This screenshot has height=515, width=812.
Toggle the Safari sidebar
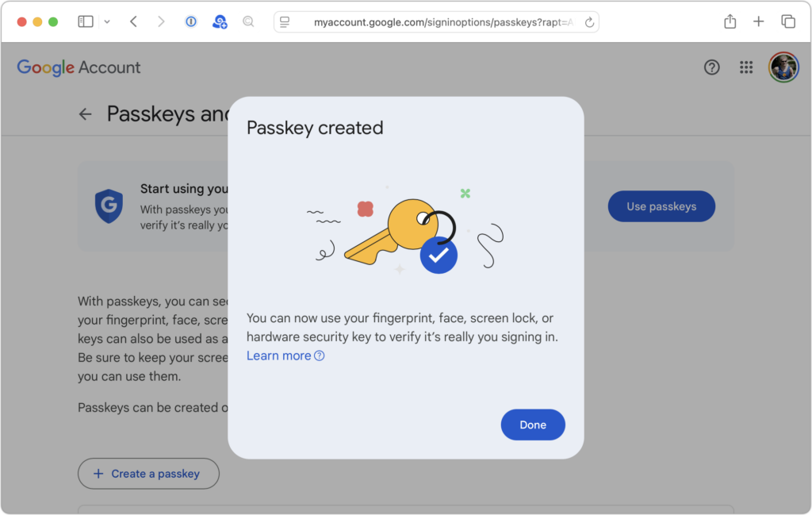(85, 21)
